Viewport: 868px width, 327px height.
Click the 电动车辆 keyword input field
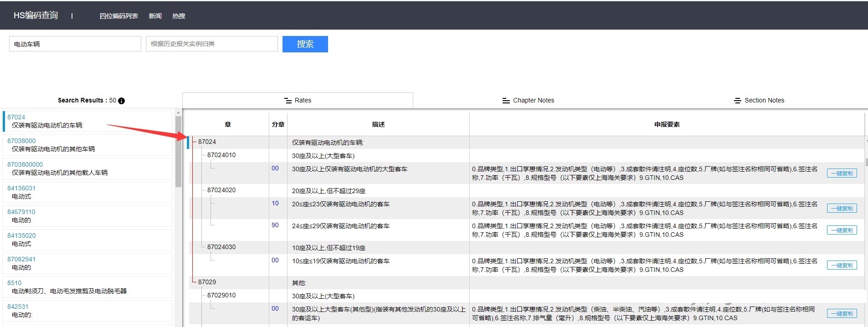[75, 44]
